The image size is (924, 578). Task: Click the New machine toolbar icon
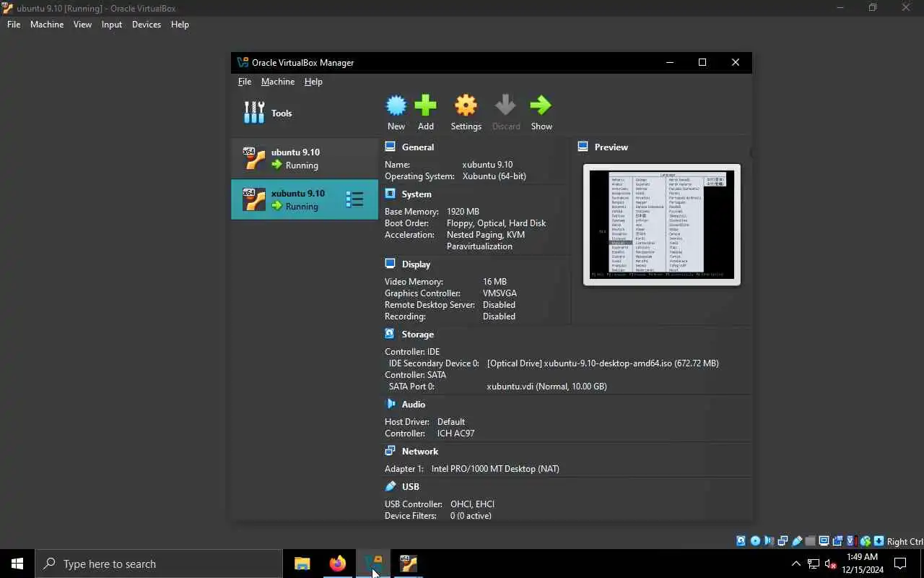click(x=396, y=106)
